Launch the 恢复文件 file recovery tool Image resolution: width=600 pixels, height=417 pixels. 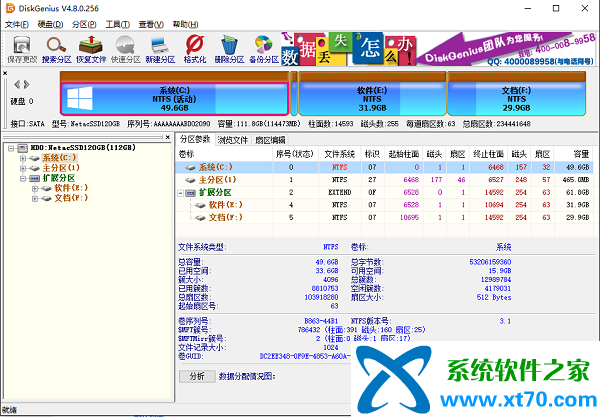(x=91, y=49)
